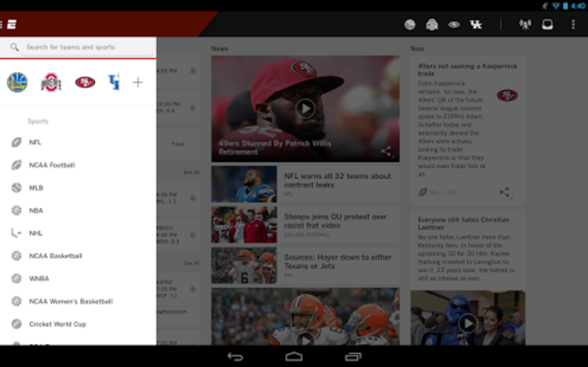
Task: Play the 49ers Patrick Willis retirement video
Action: (306, 109)
